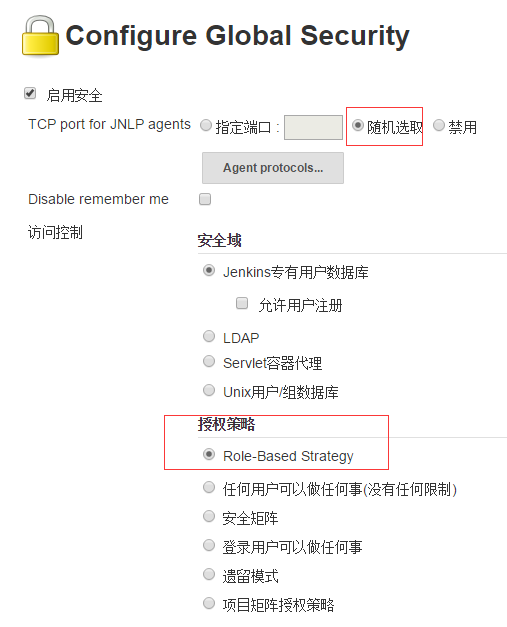Enable the Disable remember me checkbox

[205, 199]
